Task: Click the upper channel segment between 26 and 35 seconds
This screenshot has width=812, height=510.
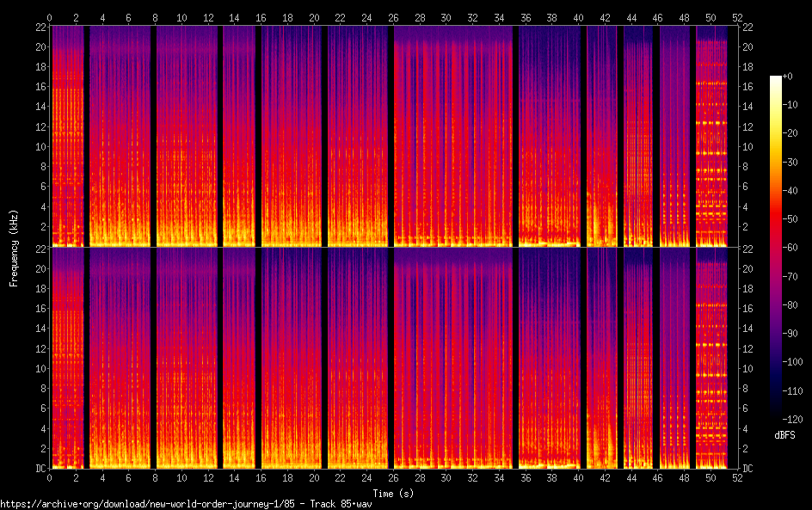Action: 453,138
